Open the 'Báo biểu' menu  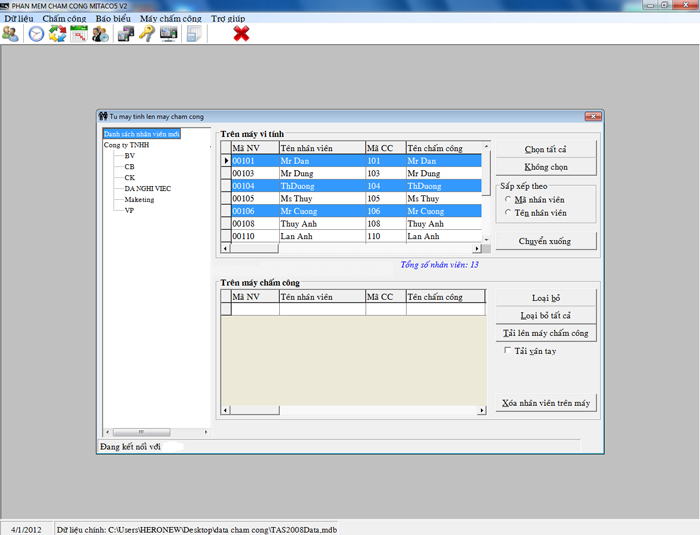113,19
